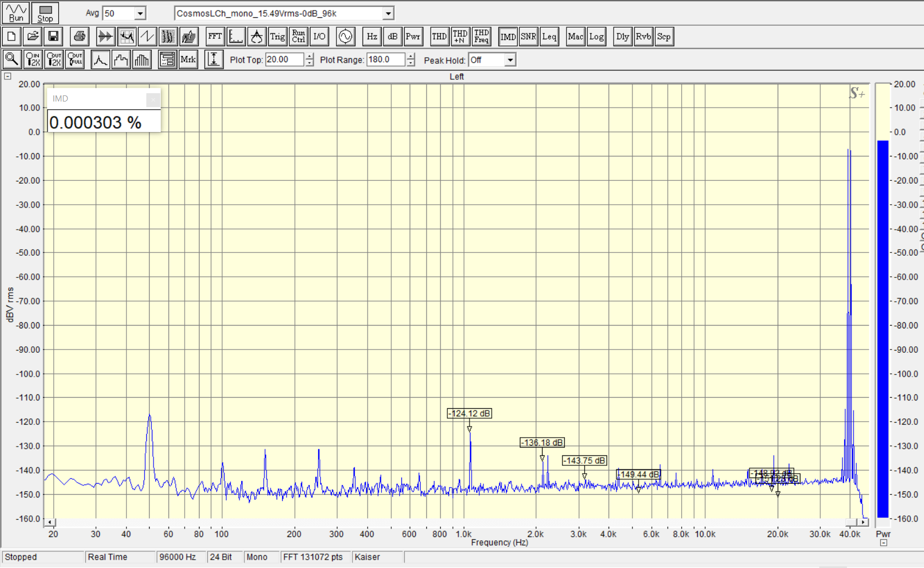The image size is (924, 568).
Task: Toggle the THD utility
Action: [x=440, y=37]
